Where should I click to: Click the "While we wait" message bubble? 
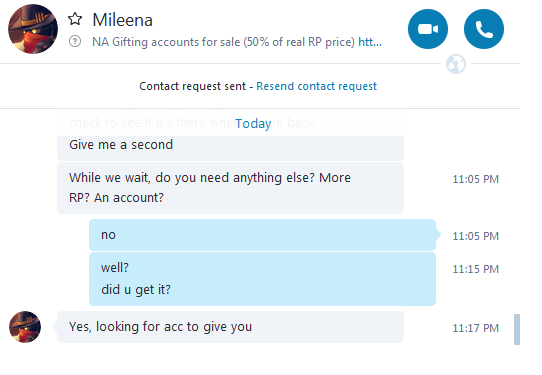pyautogui.click(x=230, y=188)
